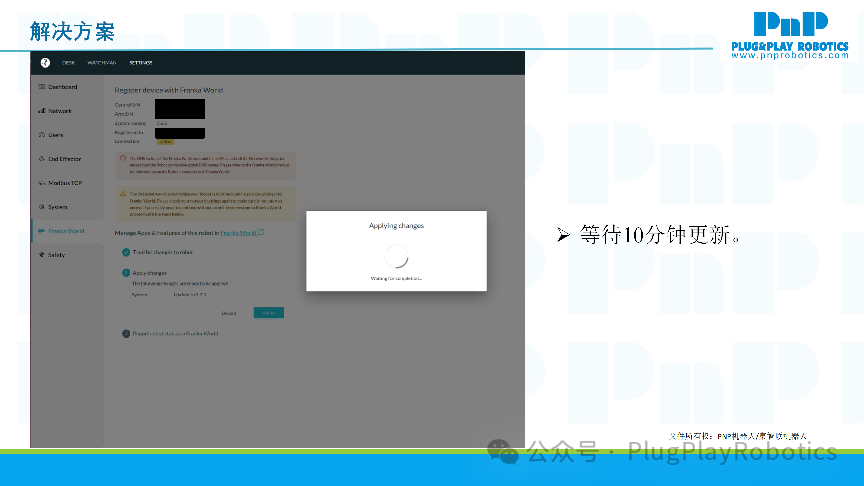864x486 pixels.
Task: Click the www.pnprobotics.com website text
Action: click(x=790, y=55)
